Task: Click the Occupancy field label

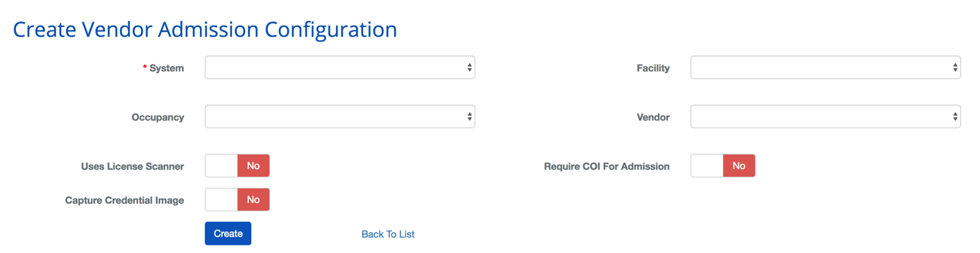Action: tap(158, 117)
